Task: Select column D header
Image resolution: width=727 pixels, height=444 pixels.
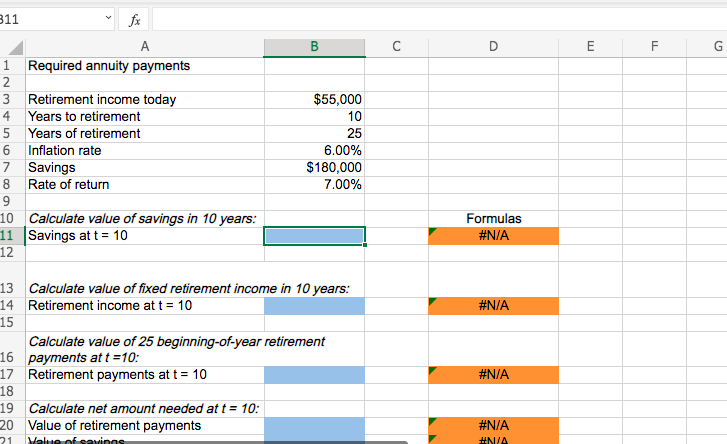Action: (493, 47)
